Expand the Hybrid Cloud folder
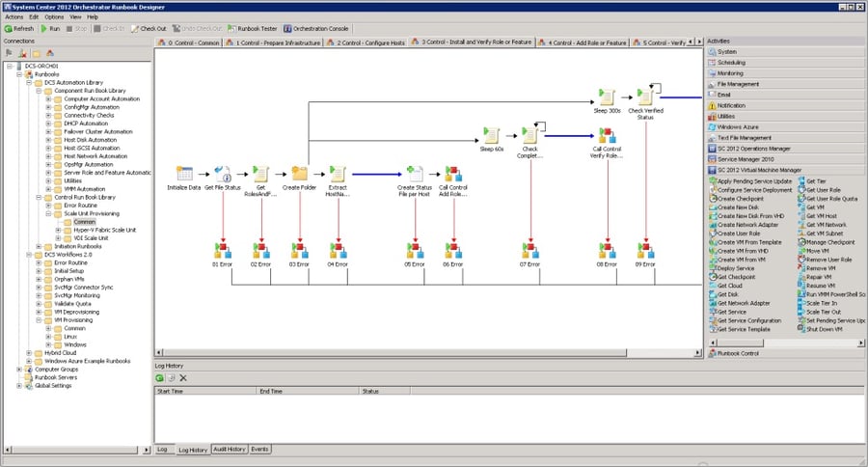The image size is (868, 467). (x=29, y=353)
